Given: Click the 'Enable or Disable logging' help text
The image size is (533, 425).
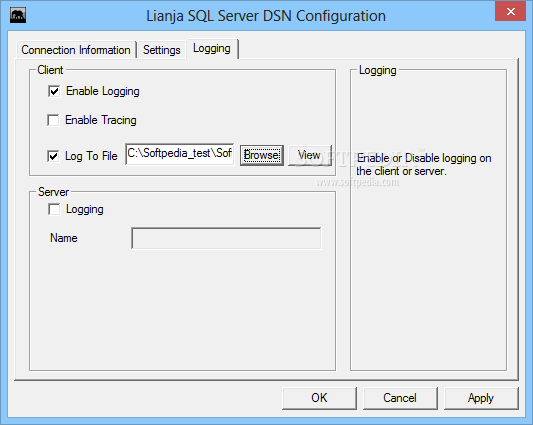Looking at the screenshot, I should pyautogui.click(x=424, y=165).
